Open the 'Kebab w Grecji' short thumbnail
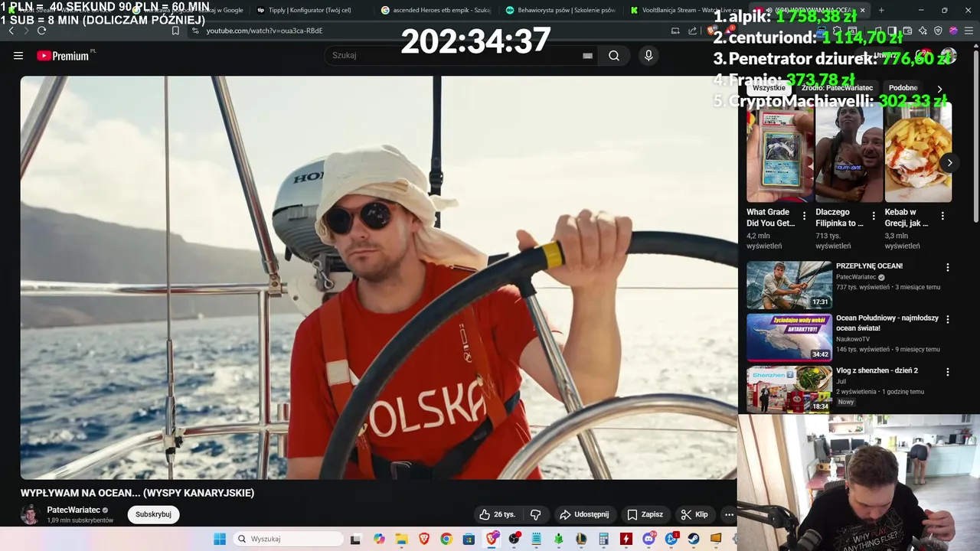The width and height of the screenshot is (980, 551). click(x=918, y=152)
